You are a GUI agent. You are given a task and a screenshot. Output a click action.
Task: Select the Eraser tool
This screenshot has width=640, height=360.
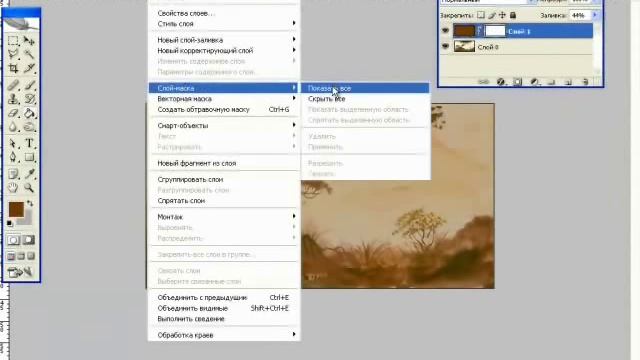pyautogui.click(x=13, y=113)
